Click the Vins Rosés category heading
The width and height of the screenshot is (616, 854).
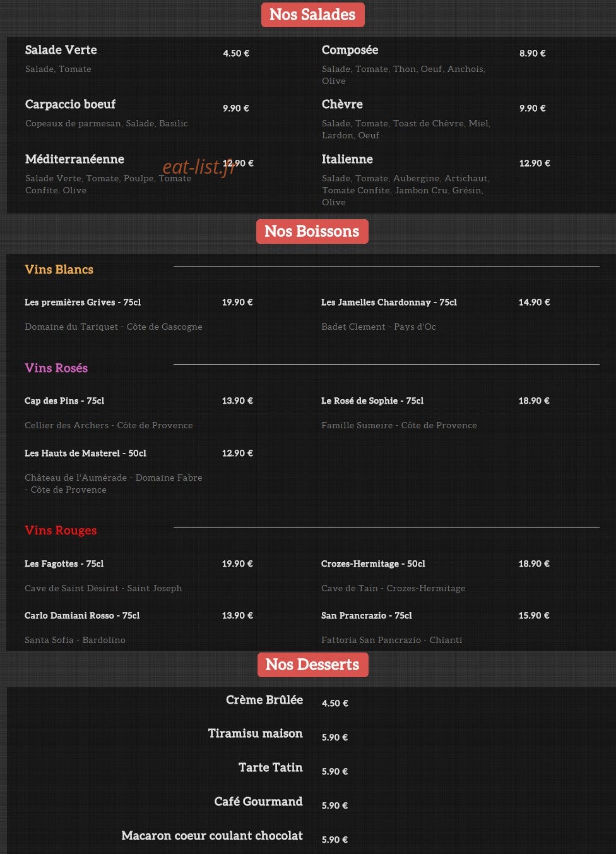coord(56,368)
